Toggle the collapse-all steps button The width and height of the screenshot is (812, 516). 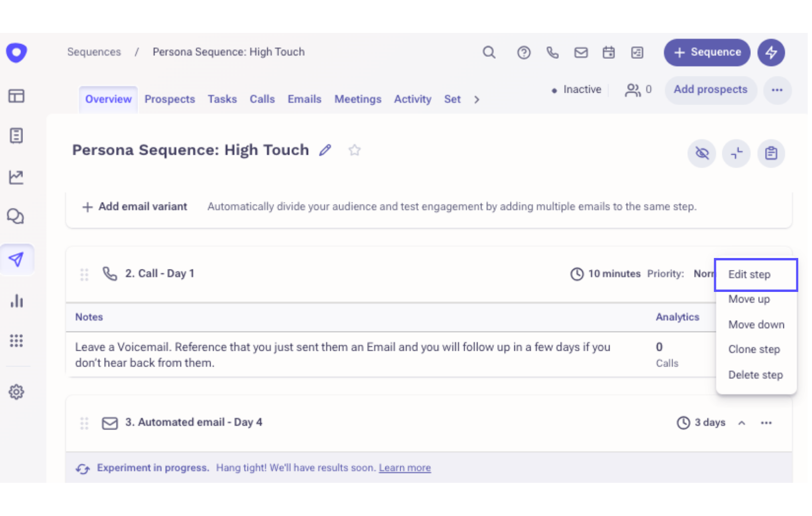click(x=736, y=153)
